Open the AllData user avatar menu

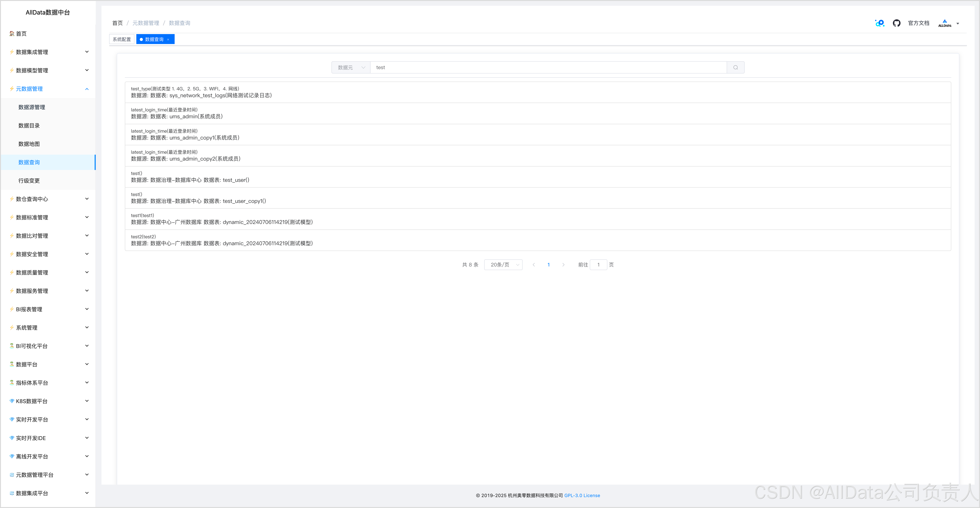[x=948, y=23]
